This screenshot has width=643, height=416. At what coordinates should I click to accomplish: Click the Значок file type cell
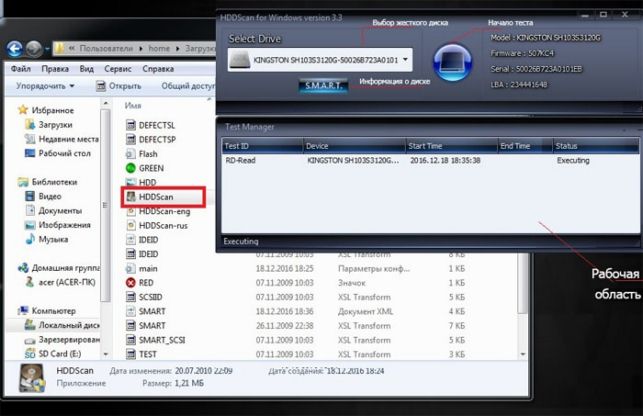[351, 283]
